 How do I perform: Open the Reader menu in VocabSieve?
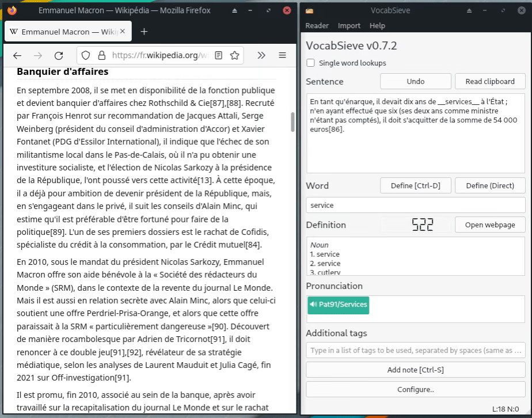[317, 26]
